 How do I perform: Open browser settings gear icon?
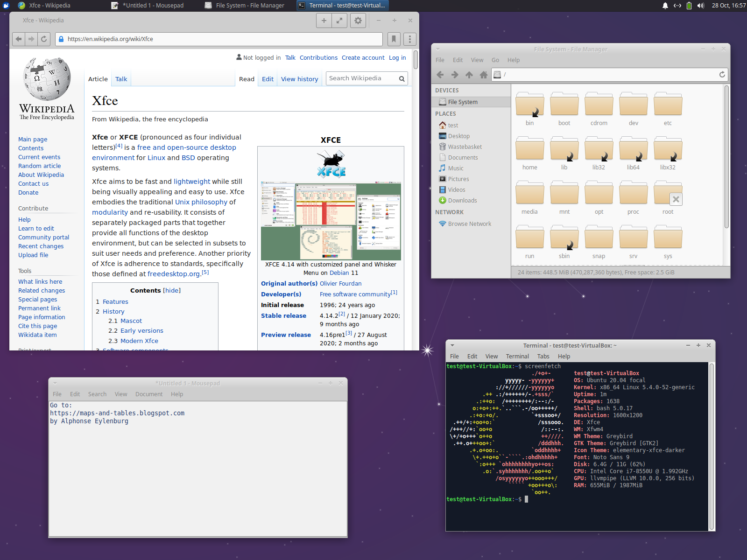coord(358,21)
